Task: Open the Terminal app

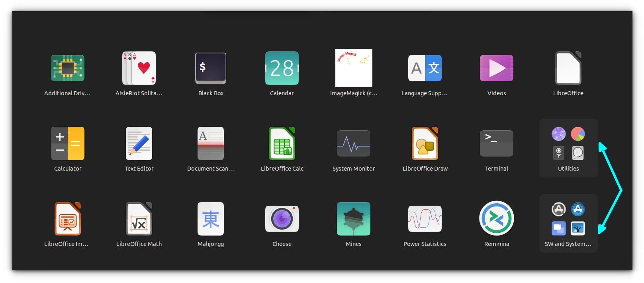Action: tap(497, 143)
